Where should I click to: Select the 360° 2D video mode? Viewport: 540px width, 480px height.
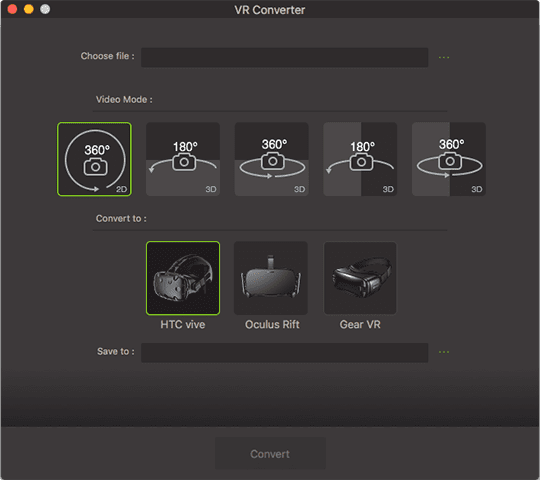pyautogui.click(x=94, y=159)
